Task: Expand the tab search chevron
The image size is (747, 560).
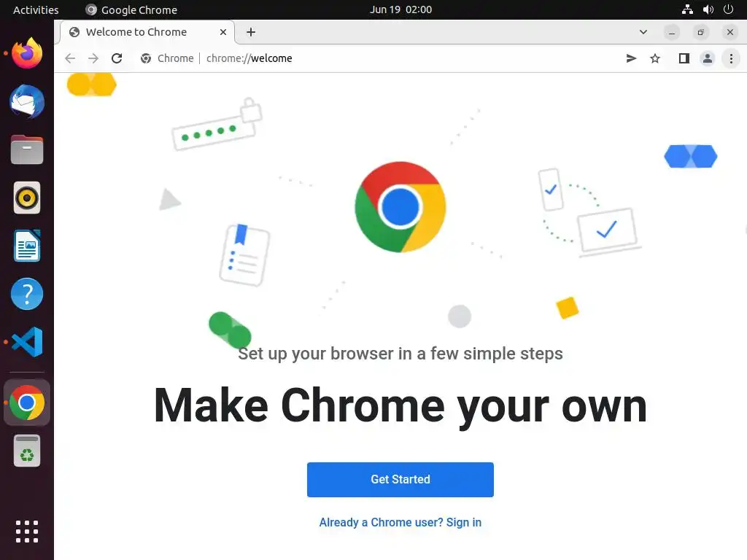Action: (643, 32)
